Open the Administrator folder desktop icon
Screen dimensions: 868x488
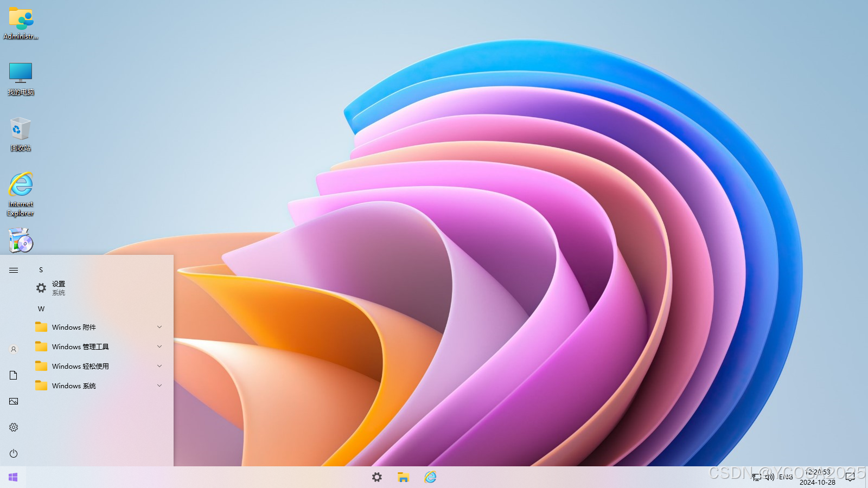coord(21,23)
